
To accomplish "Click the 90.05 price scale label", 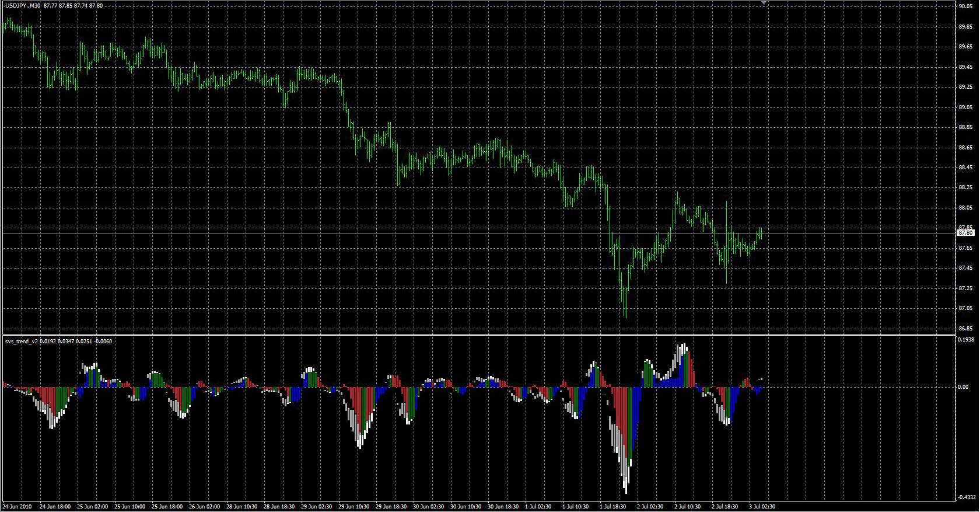I will click(965, 6).
